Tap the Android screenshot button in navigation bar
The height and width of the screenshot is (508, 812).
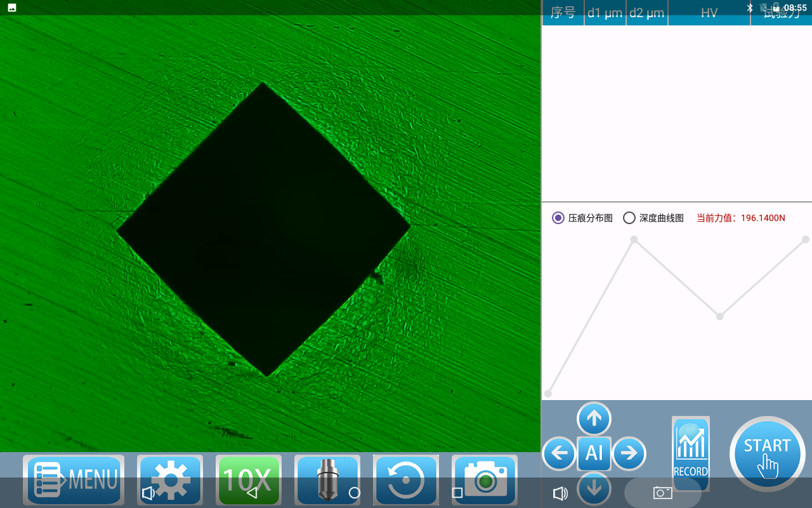[x=662, y=493]
